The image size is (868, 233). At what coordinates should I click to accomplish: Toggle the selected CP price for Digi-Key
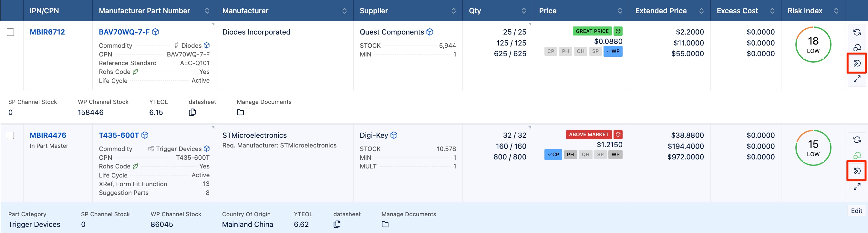pos(553,155)
